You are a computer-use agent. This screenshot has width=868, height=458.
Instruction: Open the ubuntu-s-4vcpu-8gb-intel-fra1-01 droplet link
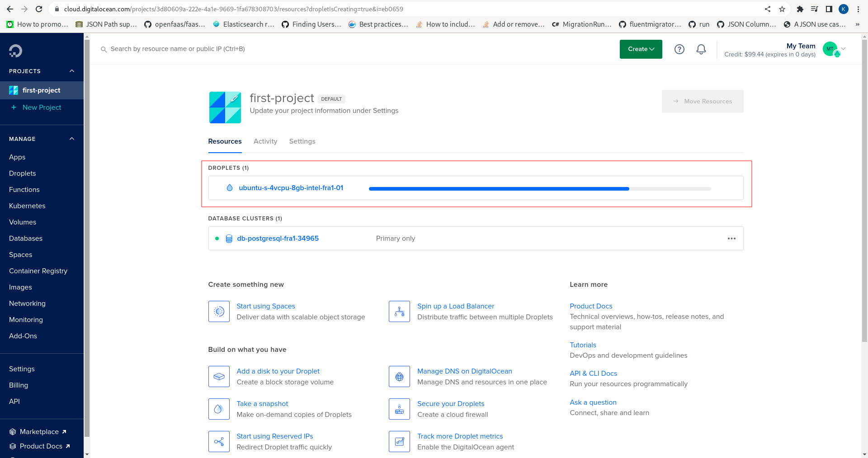coord(291,188)
